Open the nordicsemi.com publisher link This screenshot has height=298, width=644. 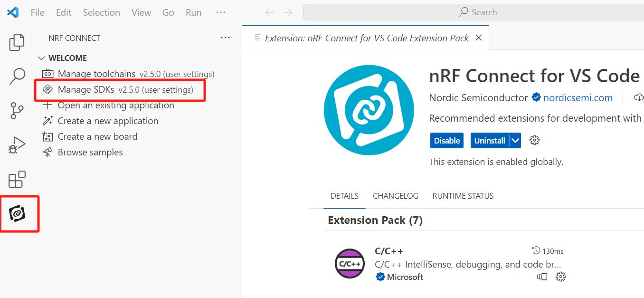578,98
